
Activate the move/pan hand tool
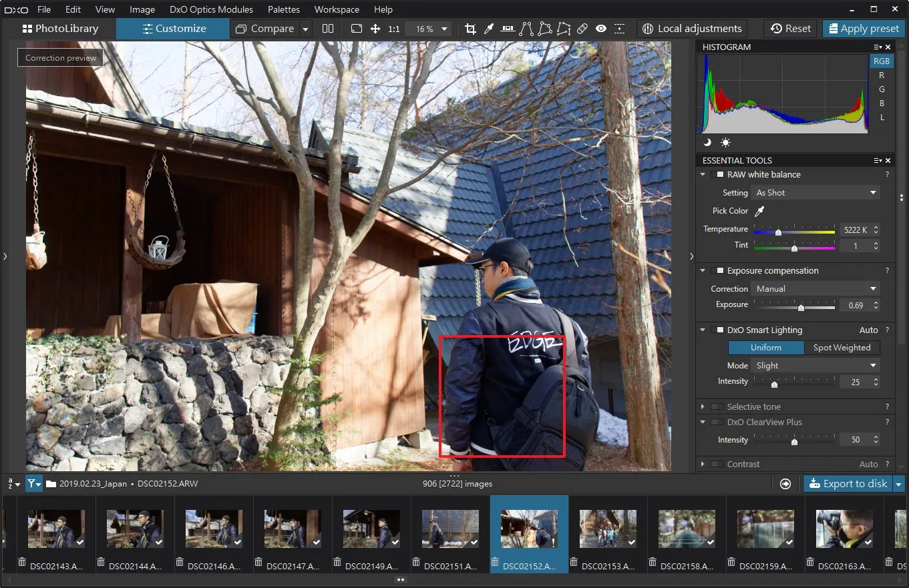[375, 29]
